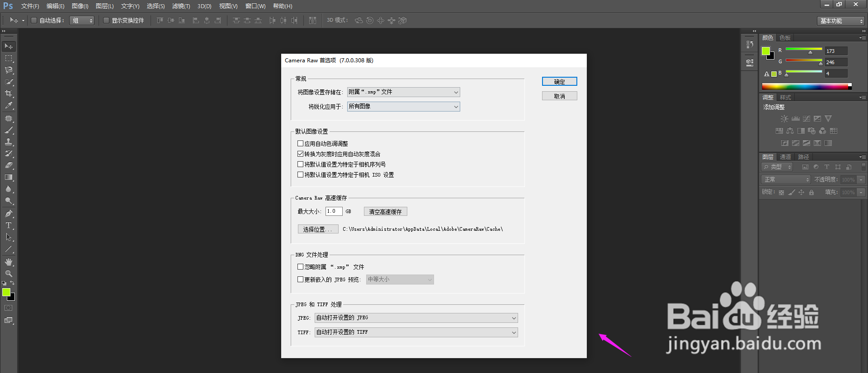Screen dimensions: 868x373
Task: Click the R value field showing 173
Action: click(x=836, y=51)
